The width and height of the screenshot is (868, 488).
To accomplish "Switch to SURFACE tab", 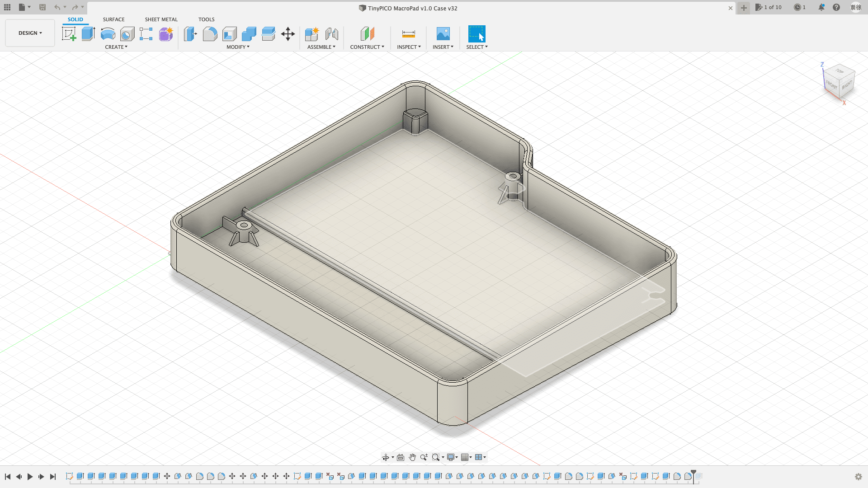I will [x=113, y=19].
